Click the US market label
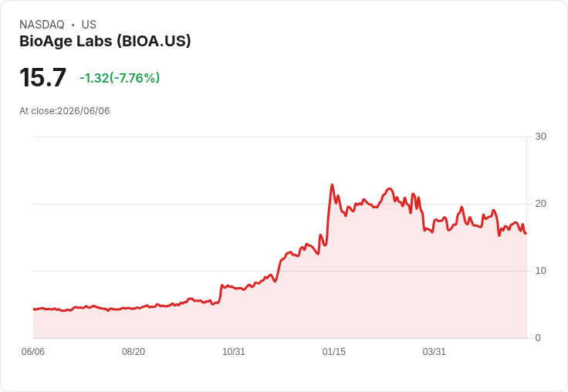Image resolution: width=568 pixels, height=392 pixels. click(x=89, y=25)
